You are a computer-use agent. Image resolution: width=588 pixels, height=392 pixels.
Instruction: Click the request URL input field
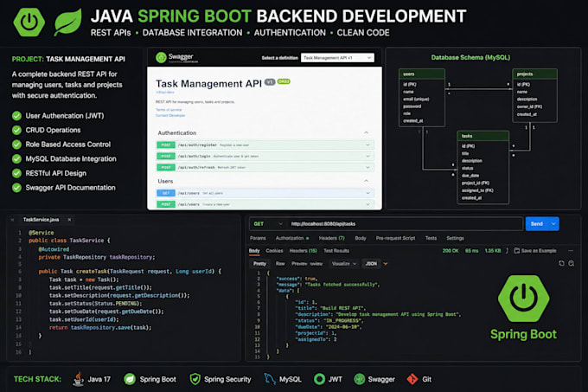(x=405, y=224)
